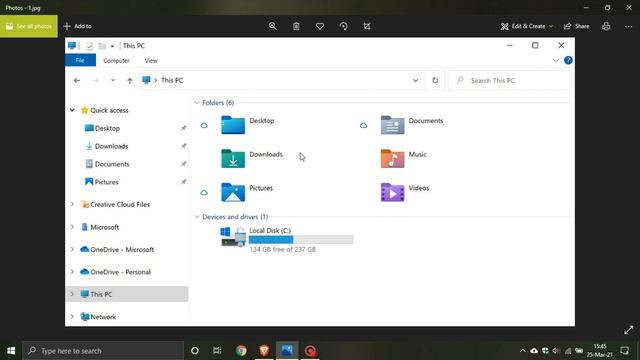Select Desktop under Quick access

coord(107,128)
